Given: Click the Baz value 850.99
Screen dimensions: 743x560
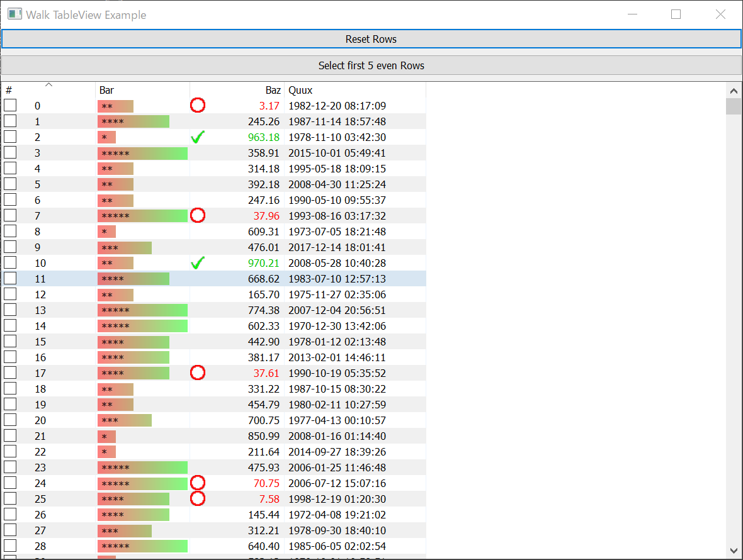Looking at the screenshot, I should click(264, 436).
